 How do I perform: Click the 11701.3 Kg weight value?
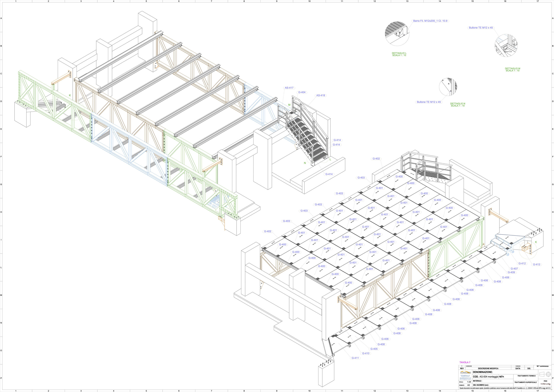(x=545, y=384)
